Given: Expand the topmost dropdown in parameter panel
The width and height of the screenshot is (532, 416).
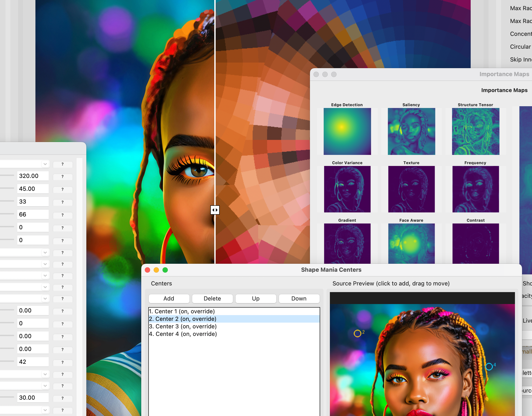Looking at the screenshot, I should point(45,164).
